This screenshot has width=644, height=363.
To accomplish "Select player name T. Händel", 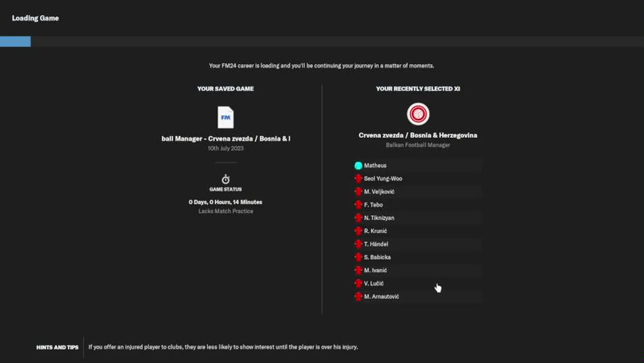I will 376,244.
